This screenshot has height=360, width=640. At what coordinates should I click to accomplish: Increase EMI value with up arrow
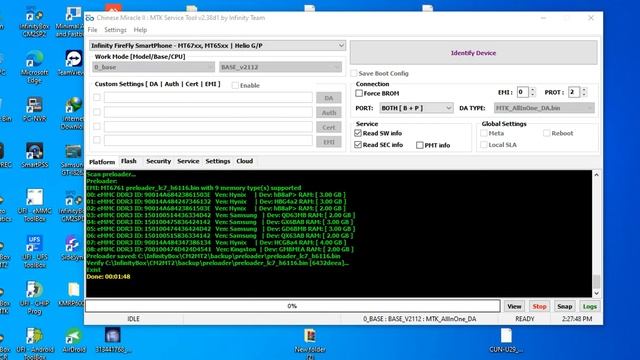coord(533,90)
